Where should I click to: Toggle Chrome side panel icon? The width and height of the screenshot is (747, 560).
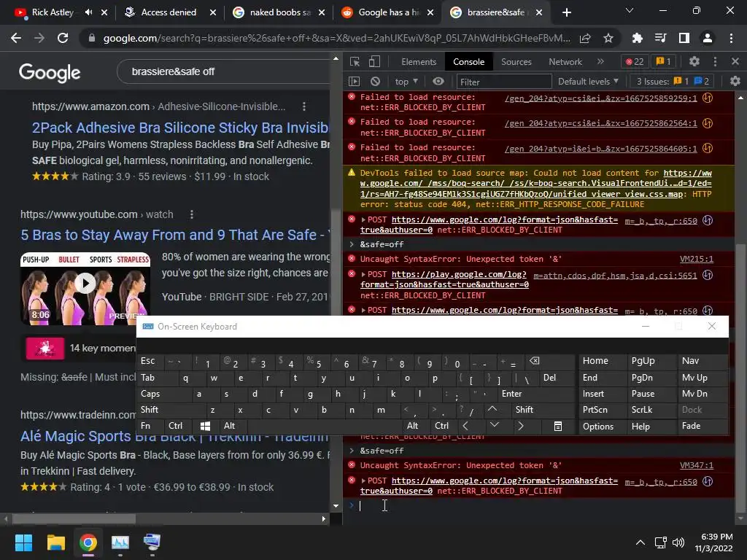(x=684, y=38)
